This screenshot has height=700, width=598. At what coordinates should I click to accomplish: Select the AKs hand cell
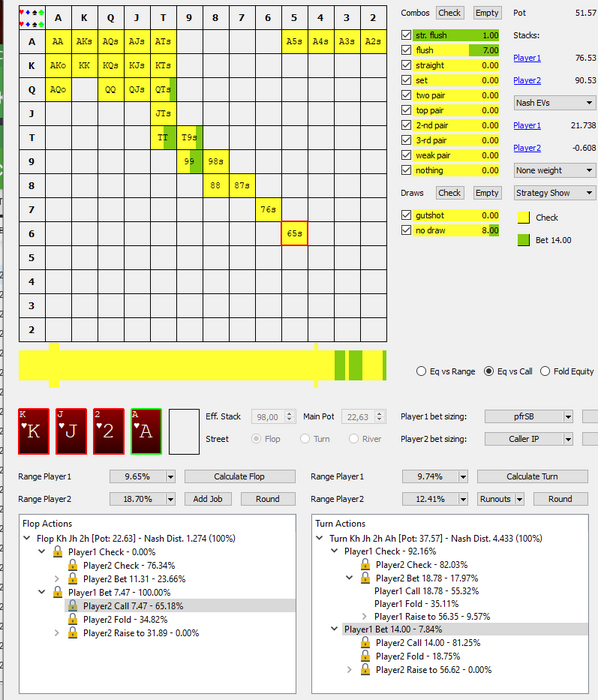pos(84,42)
